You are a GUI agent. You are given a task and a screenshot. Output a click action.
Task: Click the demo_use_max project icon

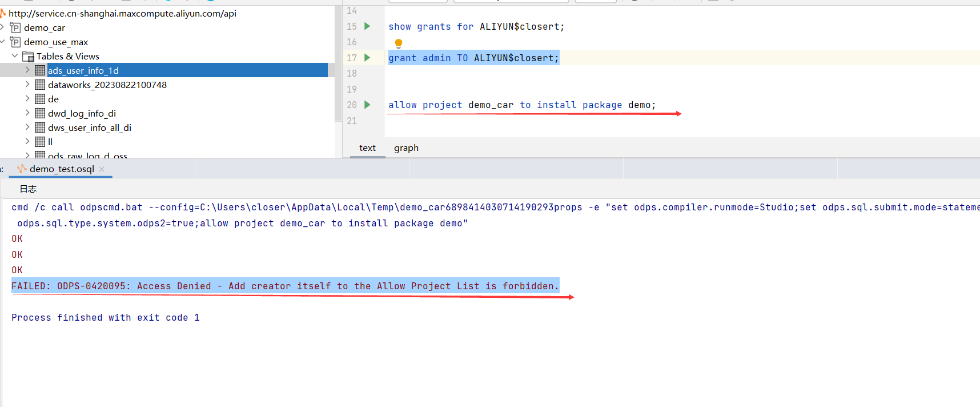[15, 42]
